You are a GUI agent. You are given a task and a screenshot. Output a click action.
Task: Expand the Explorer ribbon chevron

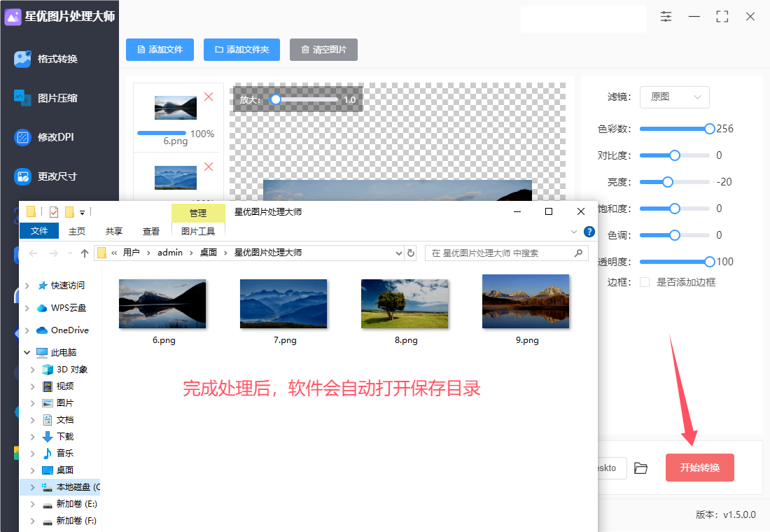point(573,232)
